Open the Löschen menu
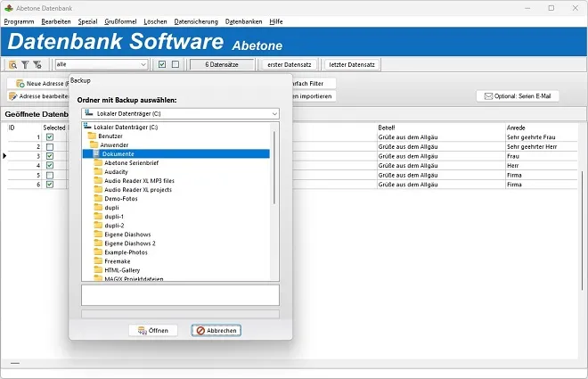Image resolution: width=588 pixels, height=379 pixels. coord(155,21)
